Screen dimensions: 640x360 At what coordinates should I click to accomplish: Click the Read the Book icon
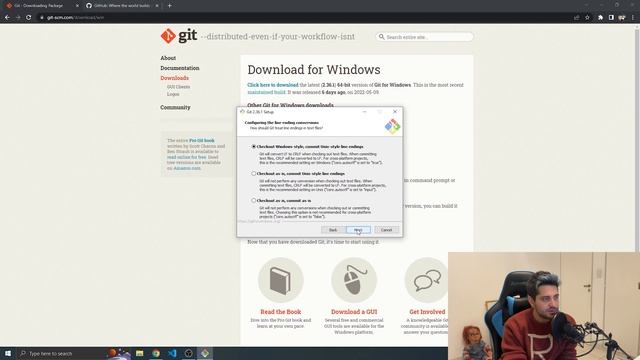coord(281,280)
